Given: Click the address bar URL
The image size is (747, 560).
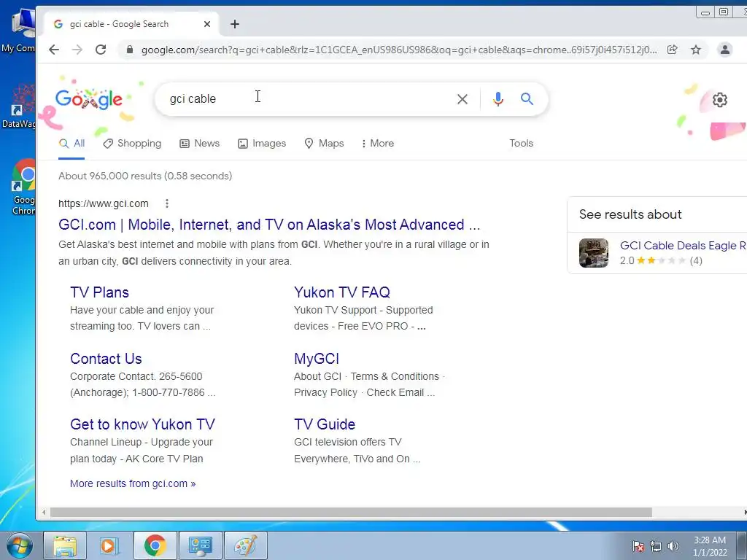Looking at the screenshot, I should pos(399,50).
